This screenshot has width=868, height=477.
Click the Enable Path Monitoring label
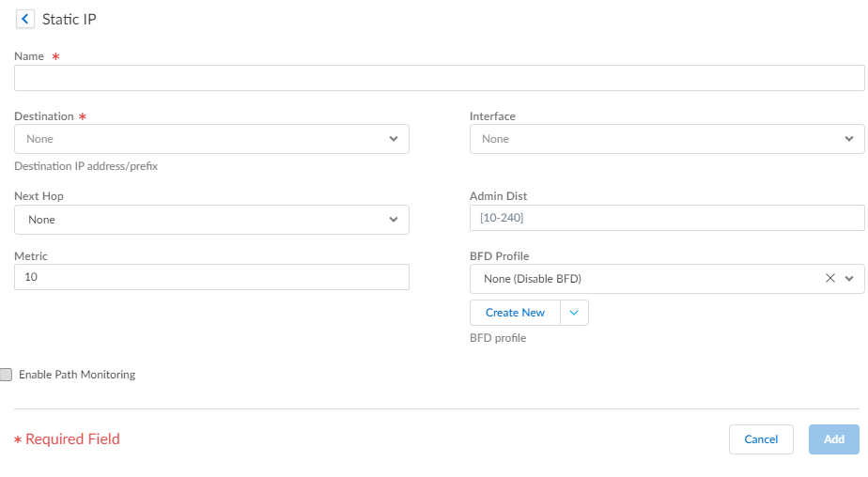coord(77,375)
